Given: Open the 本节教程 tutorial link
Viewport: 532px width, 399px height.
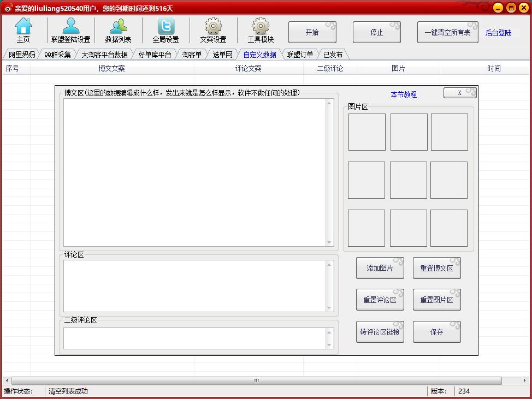Looking at the screenshot, I should [x=404, y=94].
